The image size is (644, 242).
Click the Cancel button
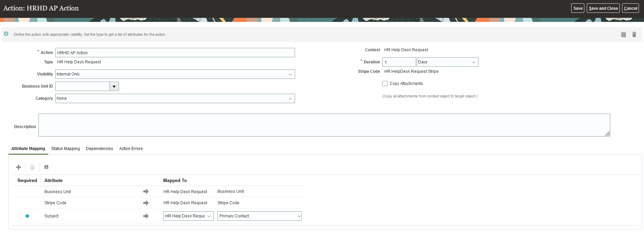631,8
